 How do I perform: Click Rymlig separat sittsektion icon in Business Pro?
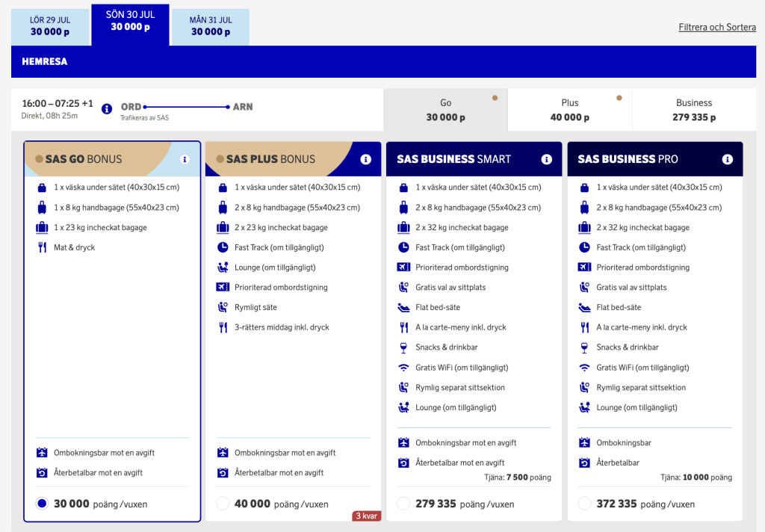pos(584,388)
